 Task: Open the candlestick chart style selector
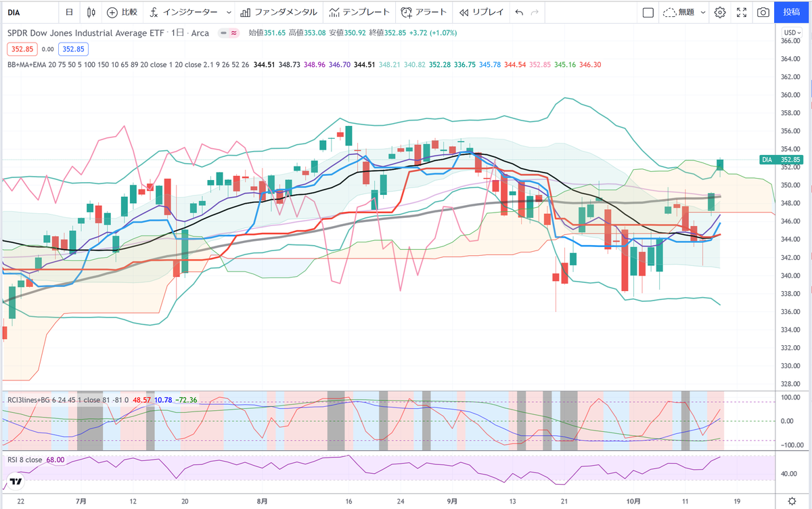(x=92, y=12)
